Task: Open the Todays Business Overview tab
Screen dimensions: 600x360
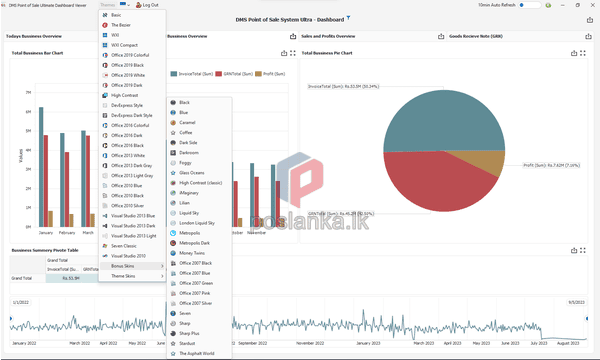Action: click(34, 36)
